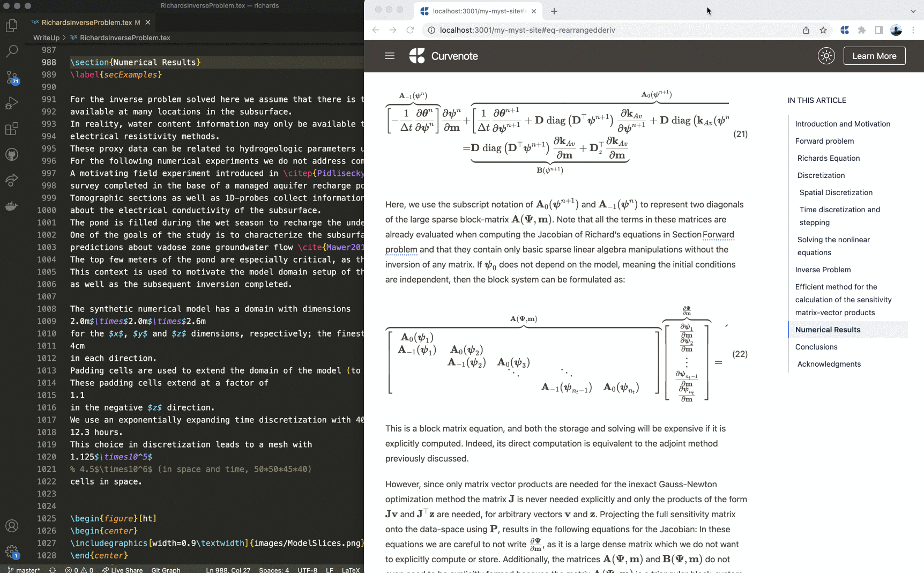Reload the browser page
The width and height of the screenshot is (924, 573).
coord(410,30)
